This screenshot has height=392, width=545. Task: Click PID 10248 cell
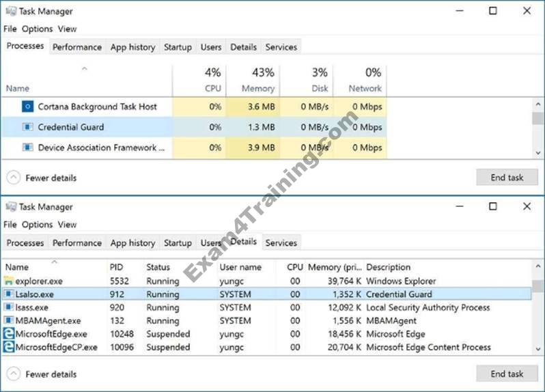click(122, 334)
